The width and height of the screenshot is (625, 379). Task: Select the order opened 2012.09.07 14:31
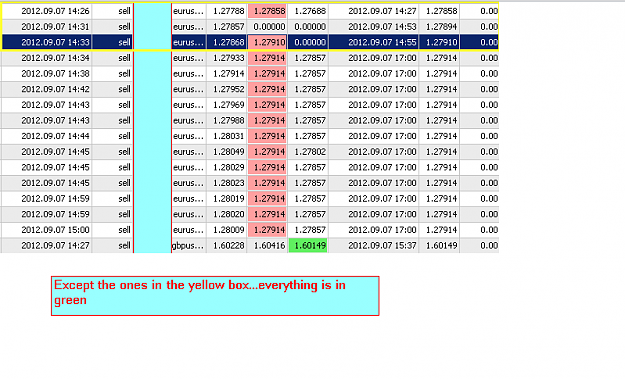pyautogui.click(x=250, y=27)
